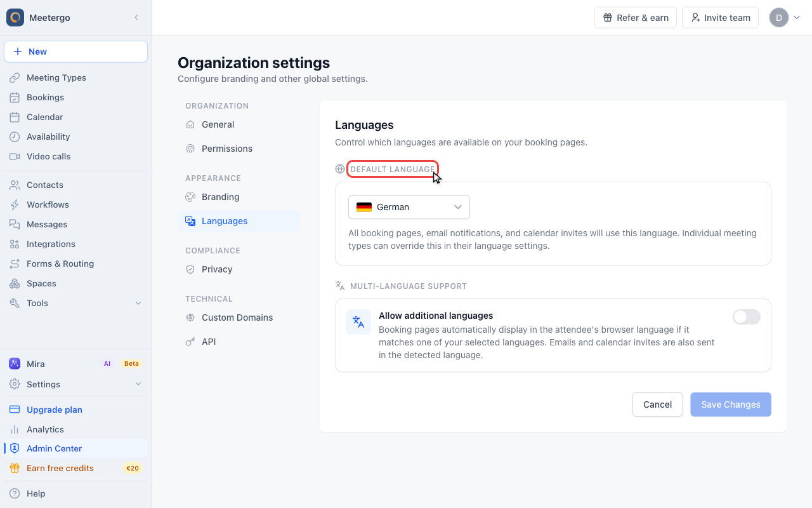Click the AI badge next to Mira
The image size is (812, 508).
107,364
